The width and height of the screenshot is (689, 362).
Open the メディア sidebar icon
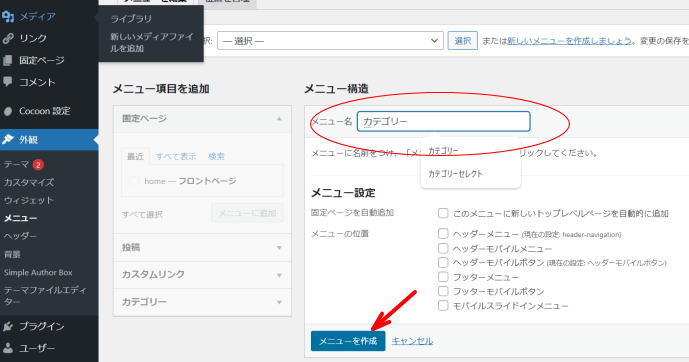pyautogui.click(x=8, y=17)
